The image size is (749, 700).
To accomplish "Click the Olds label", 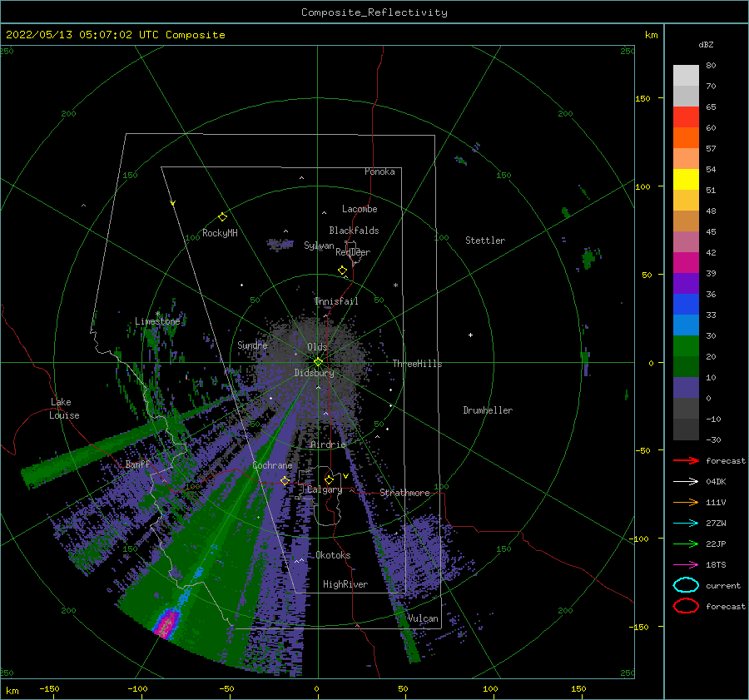I will [317, 347].
